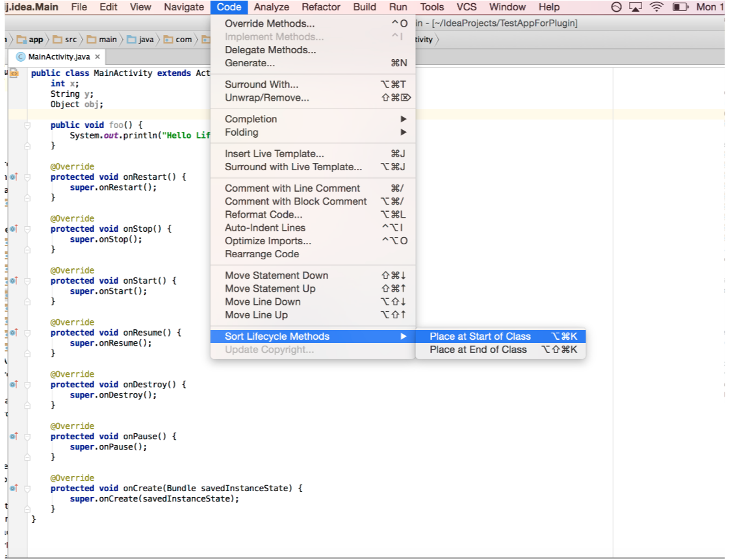This screenshot has height=560, width=746.
Task: Click the override gutter icon beside onResume
Action: point(14,333)
